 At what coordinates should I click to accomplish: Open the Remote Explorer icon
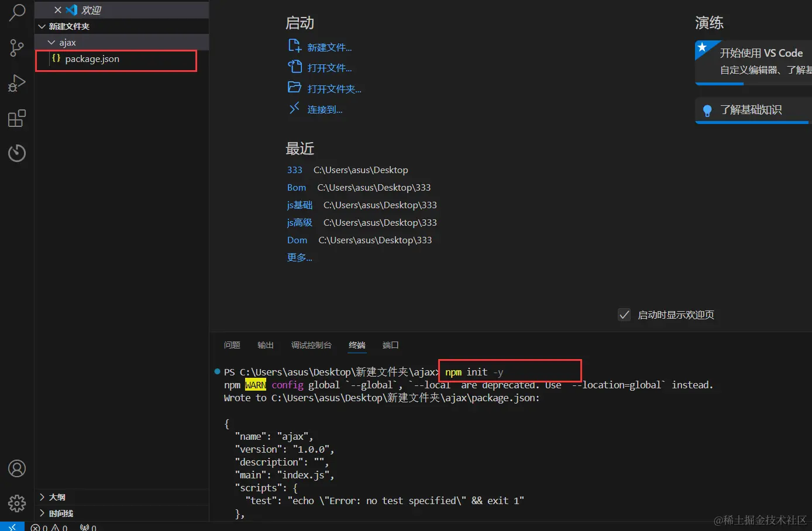[16, 153]
